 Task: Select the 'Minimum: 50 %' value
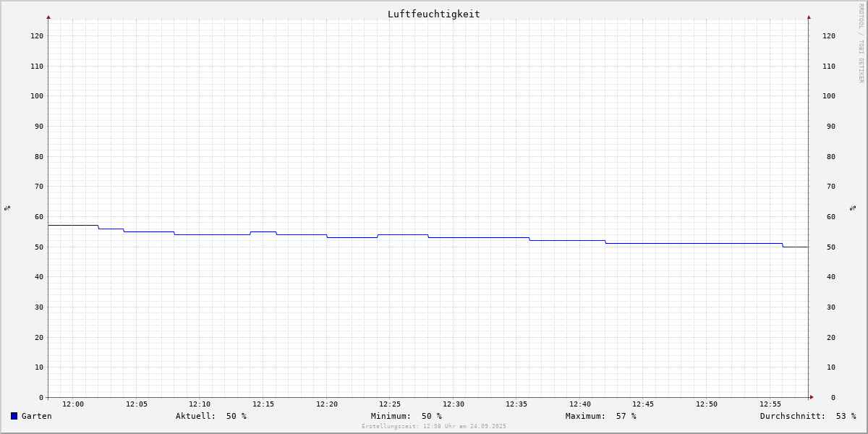click(x=407, y=416)
